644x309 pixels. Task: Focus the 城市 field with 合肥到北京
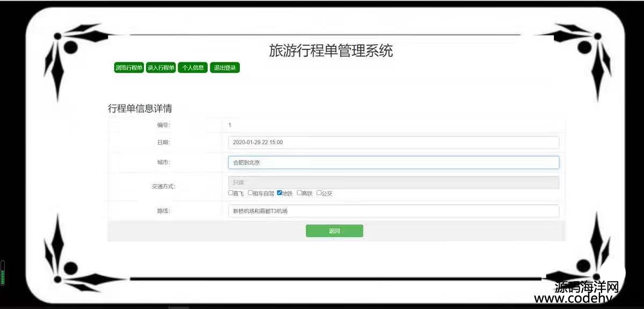pos(393,162)
